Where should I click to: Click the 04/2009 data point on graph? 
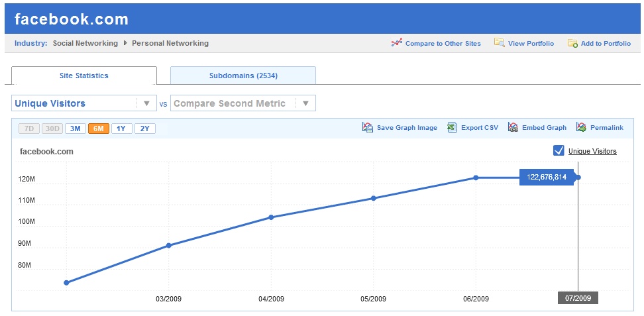point(271,217)
